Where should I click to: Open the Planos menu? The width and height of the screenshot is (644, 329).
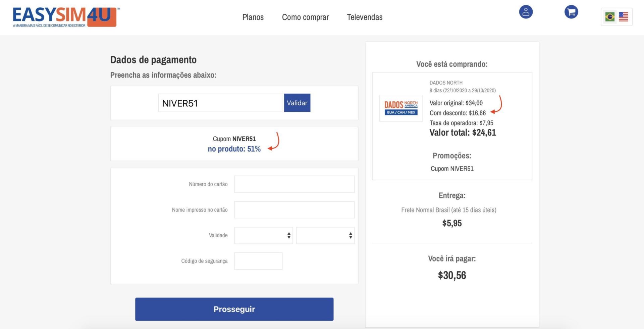click(x=253, y=17)
